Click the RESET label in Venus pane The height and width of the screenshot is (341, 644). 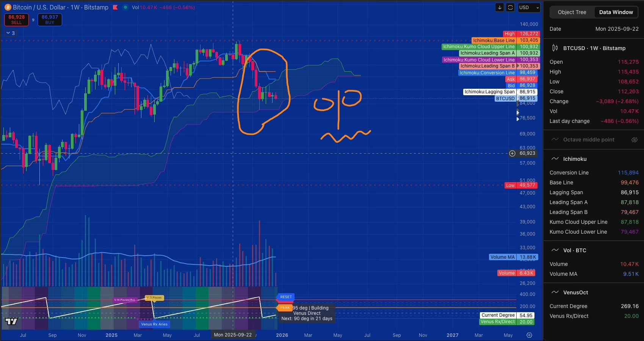point(286,297)
